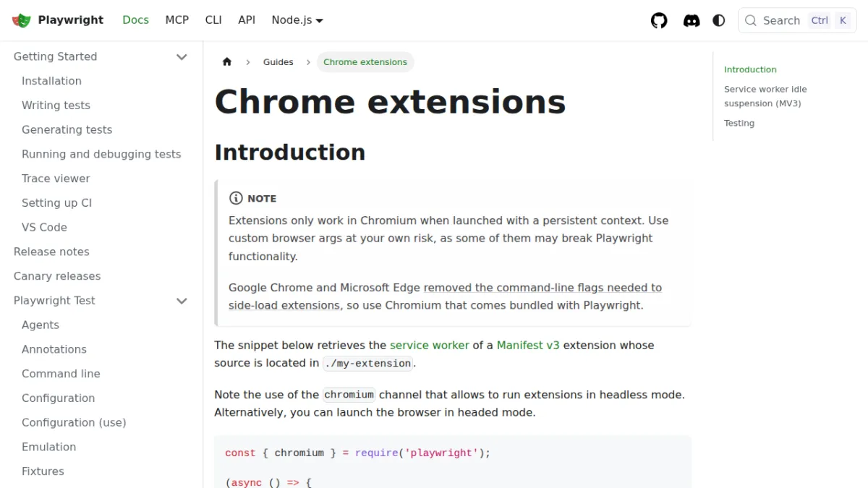
Task: Open Writing tests in sidebar
Action: 56,106
